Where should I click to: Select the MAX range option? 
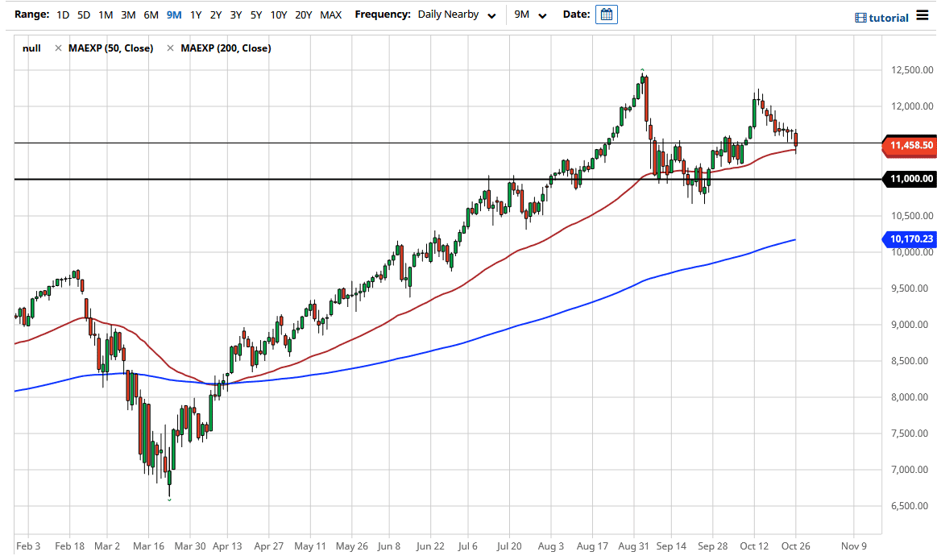[x=330, y=15]
